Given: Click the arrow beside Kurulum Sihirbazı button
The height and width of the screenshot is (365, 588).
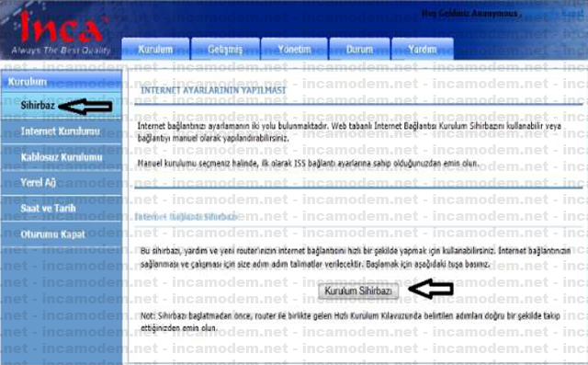Looking at the screenshot, I should click(x=431, y=289).
